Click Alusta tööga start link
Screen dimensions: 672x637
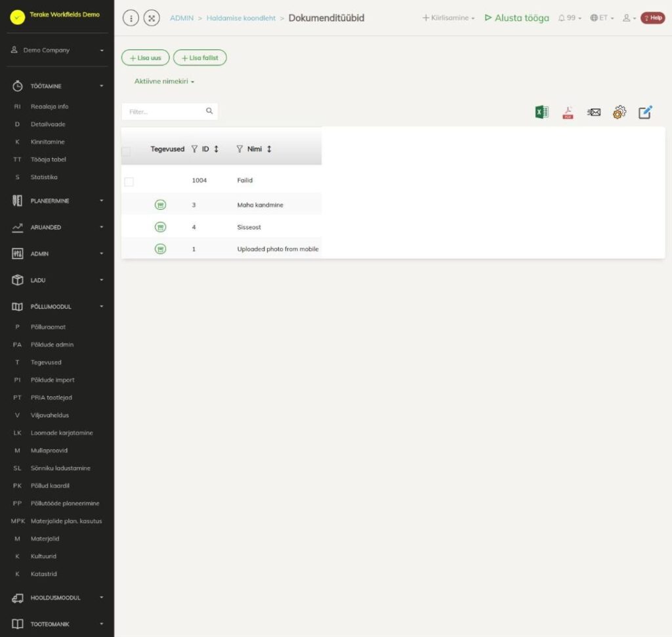tap(517, 18)
